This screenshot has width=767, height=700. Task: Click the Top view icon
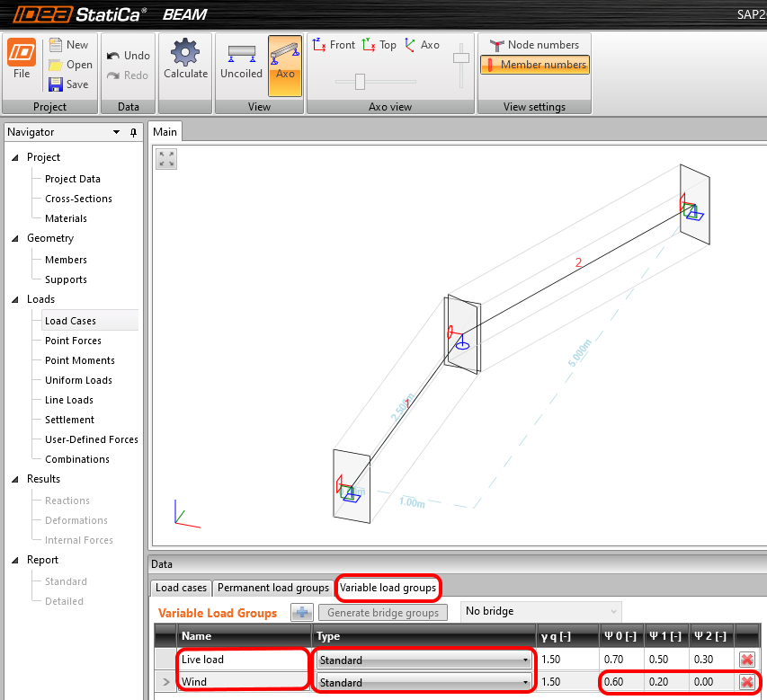click(379, 43)
